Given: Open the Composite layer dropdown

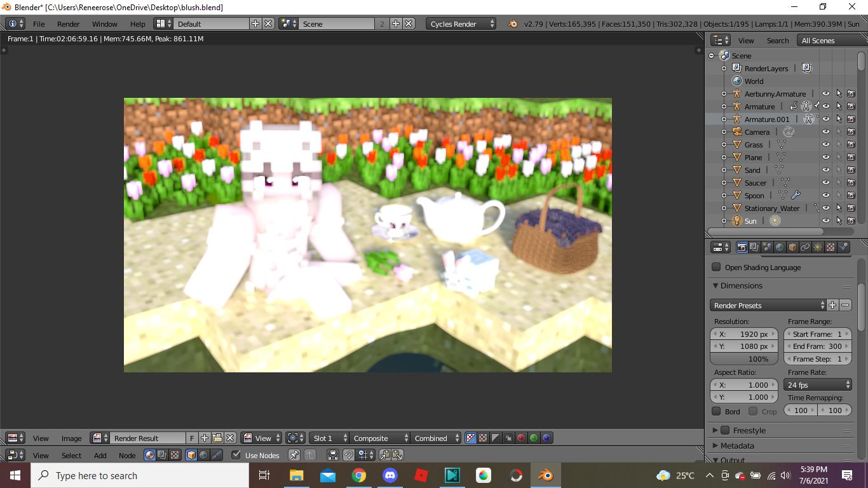Looking at the screenshot, I should [x=380, y=438].
